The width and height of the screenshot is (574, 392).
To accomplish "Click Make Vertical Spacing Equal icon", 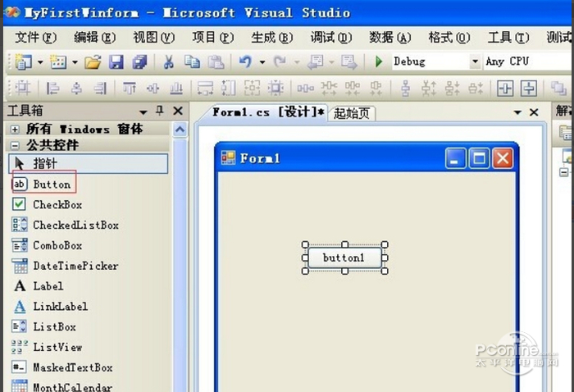I will click(x=405, y=89).
